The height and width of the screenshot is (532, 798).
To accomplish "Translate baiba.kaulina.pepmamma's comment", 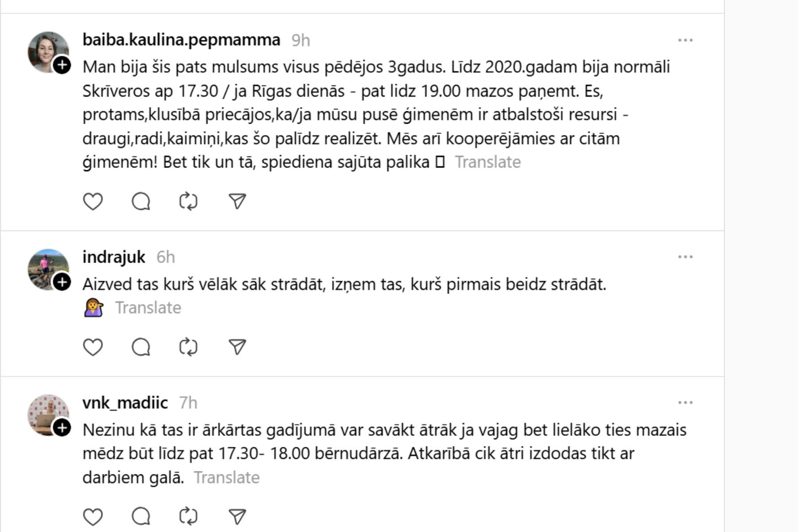I will 488,162.
